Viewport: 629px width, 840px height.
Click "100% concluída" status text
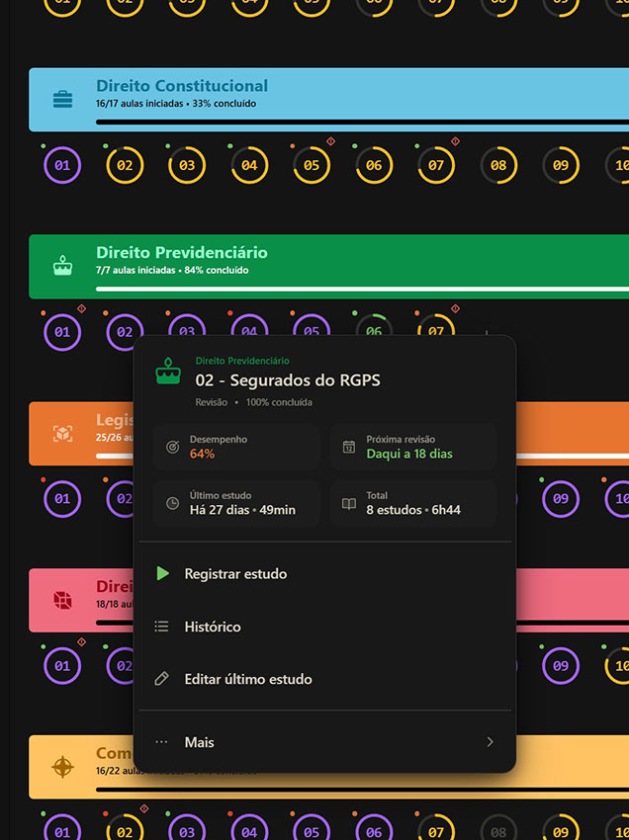click(x=279, y=402)
